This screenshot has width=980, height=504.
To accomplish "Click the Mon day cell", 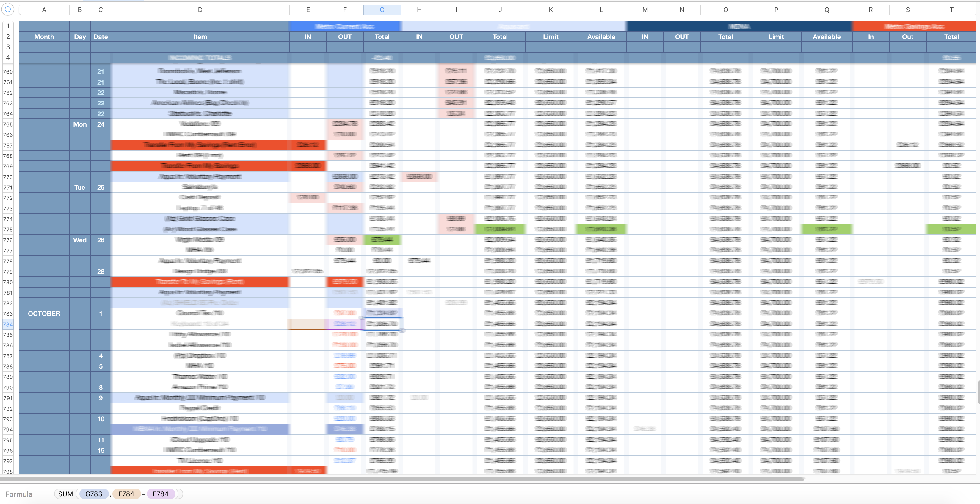I will [x=80, y=124].
